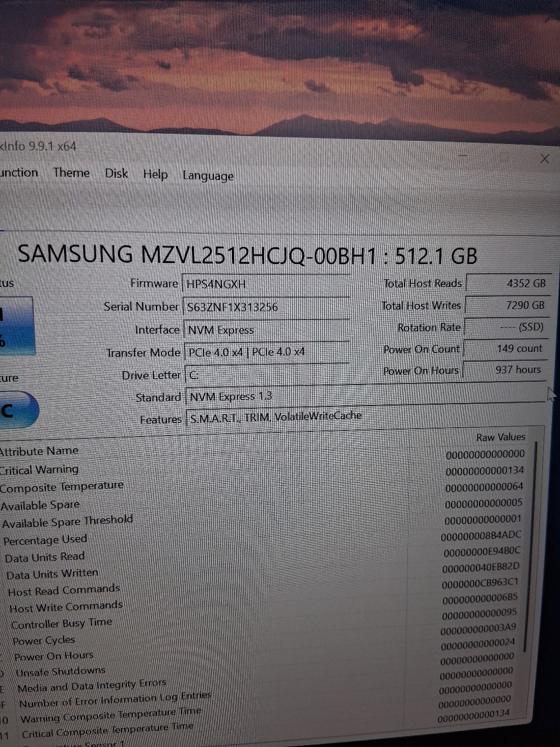
Task: Select the Available Spare Threshold row
Action: [x=264, y=513]
